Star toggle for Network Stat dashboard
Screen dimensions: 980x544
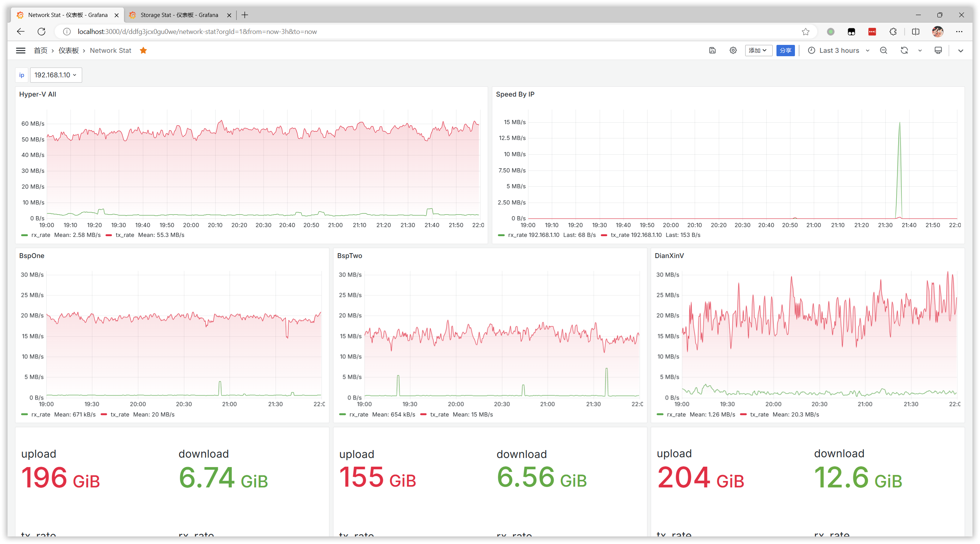[x=143, y=51]
